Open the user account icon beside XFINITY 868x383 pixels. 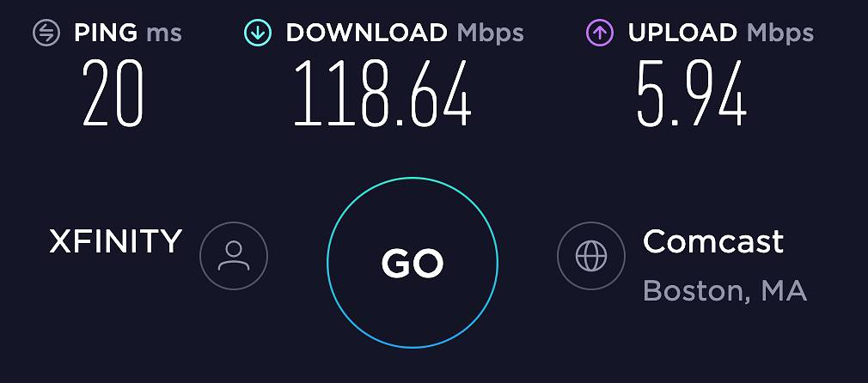pos(234,256)
